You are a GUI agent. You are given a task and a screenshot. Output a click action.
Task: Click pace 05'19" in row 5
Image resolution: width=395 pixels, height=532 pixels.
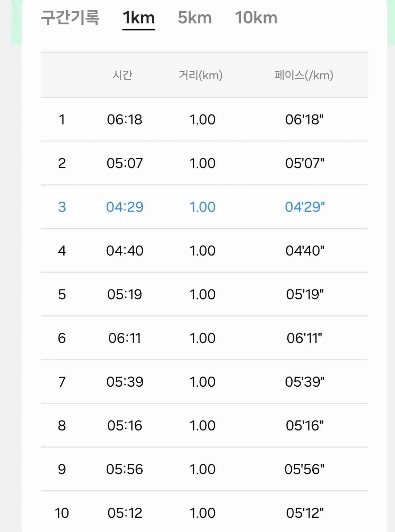click(305, 294)
